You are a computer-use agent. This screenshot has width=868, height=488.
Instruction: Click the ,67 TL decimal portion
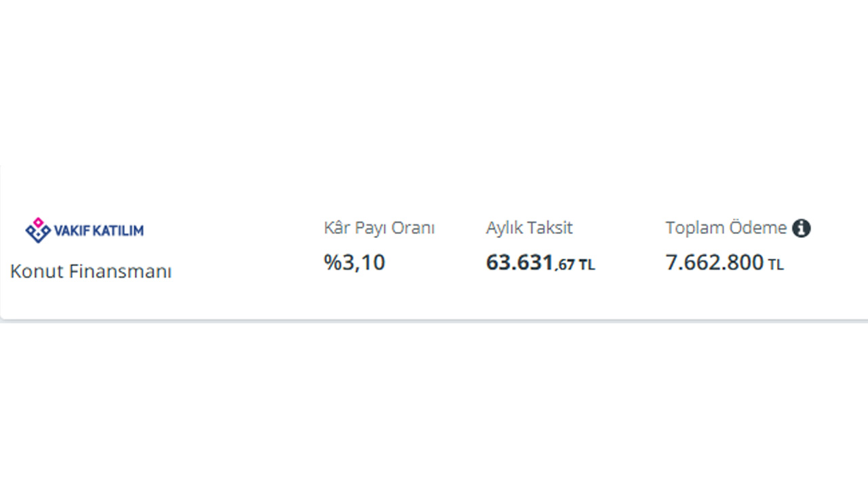coord(575,265)
